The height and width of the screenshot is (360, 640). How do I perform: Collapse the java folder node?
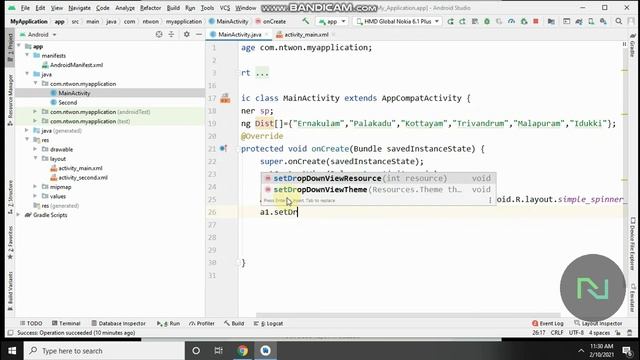click(x=27, y=74)
